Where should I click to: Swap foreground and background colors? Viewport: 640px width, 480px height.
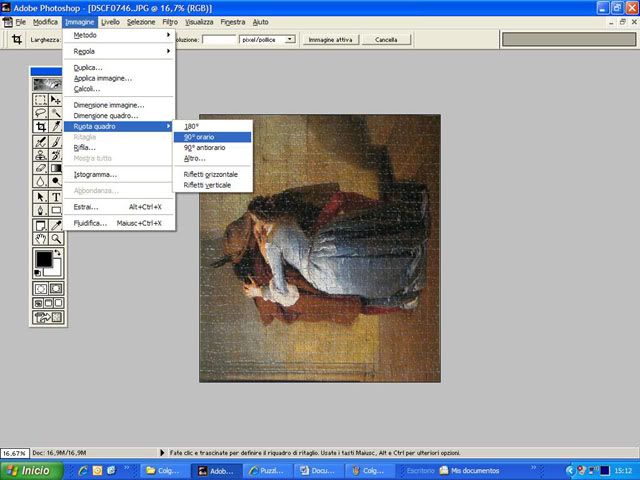point(57,253)
